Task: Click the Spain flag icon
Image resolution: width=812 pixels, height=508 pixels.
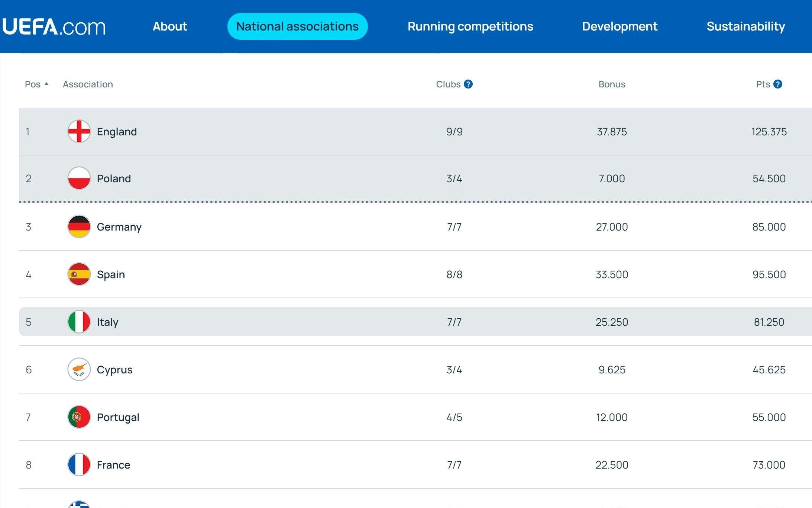Action: click(79, 274)
